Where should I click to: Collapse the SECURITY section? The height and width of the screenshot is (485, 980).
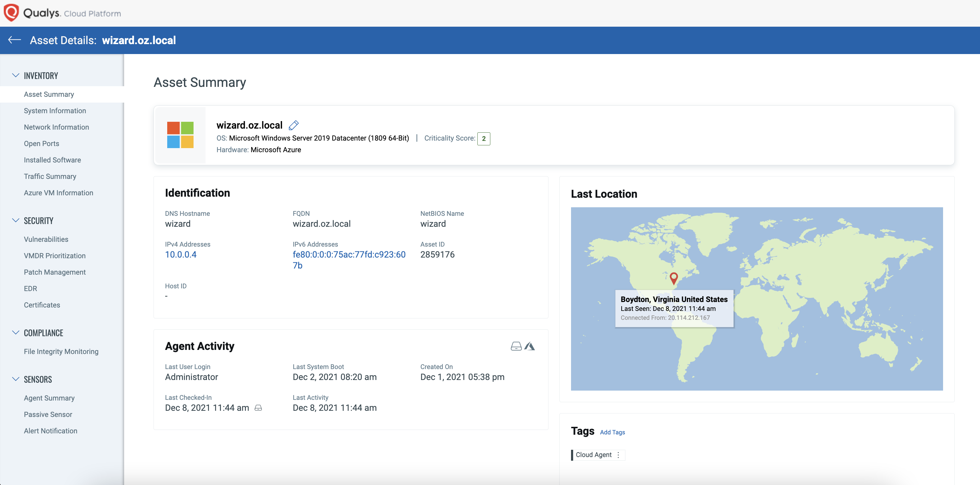pos(16,220)
